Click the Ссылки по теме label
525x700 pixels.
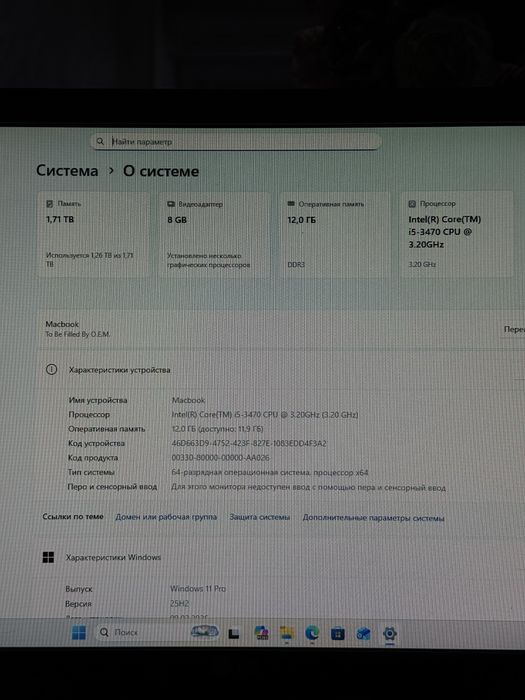click(x=73, y=517)
